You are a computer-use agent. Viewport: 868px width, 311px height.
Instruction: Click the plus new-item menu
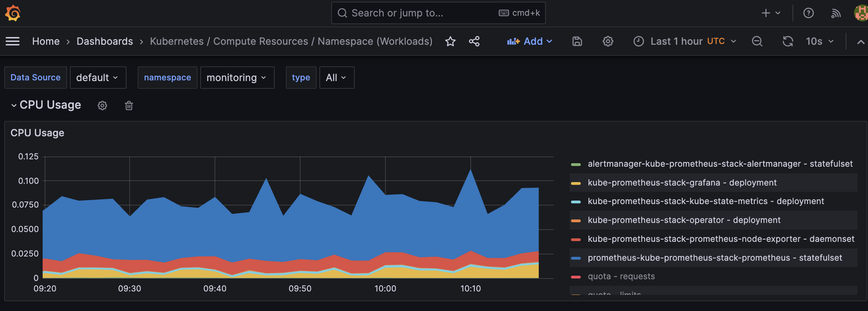tap(771, 13)
